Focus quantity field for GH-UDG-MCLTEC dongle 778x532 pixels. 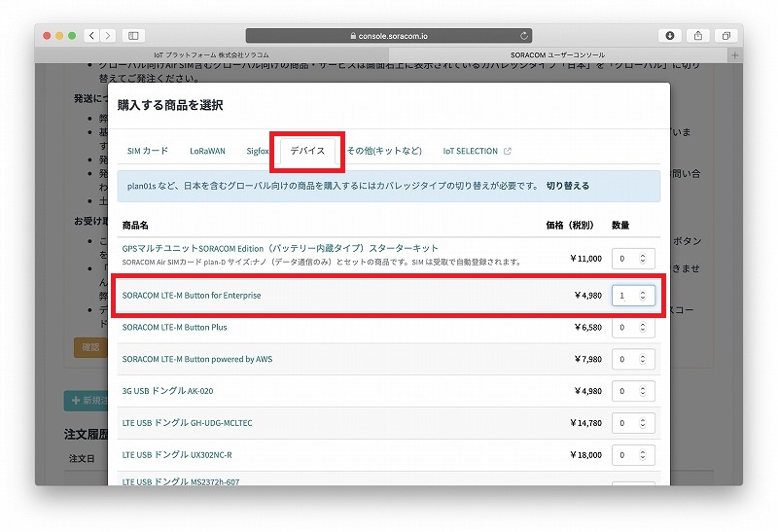(x=633, y=423)
